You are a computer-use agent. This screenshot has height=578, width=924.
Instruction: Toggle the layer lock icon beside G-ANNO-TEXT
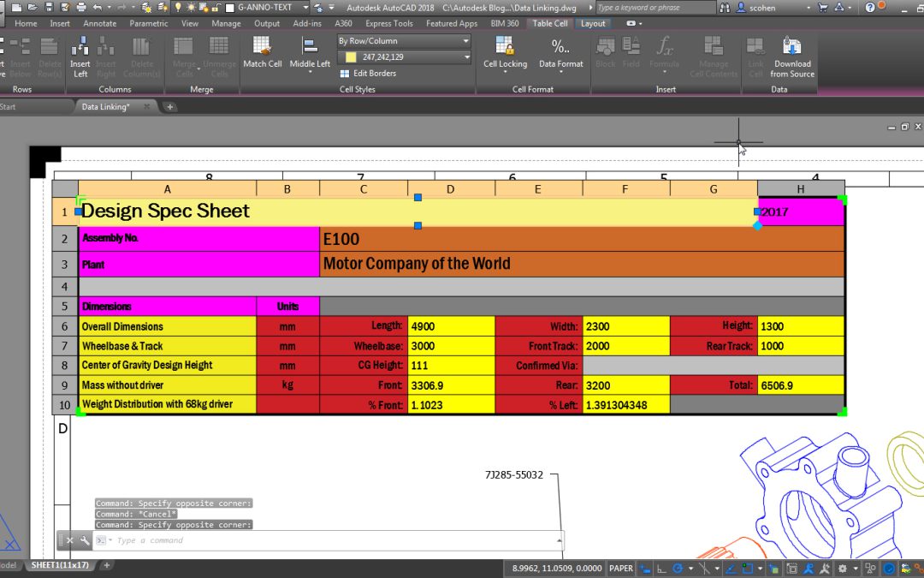216,8
